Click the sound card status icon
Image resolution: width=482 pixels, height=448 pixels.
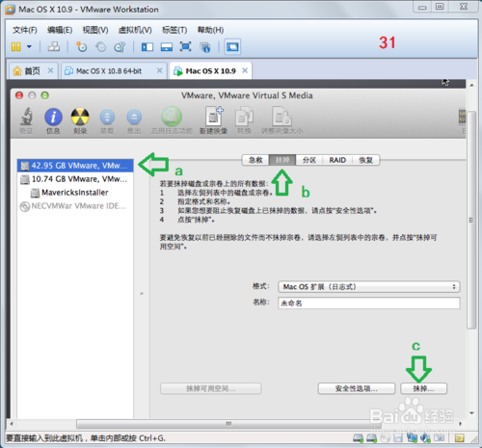click(x=425, y=437)
